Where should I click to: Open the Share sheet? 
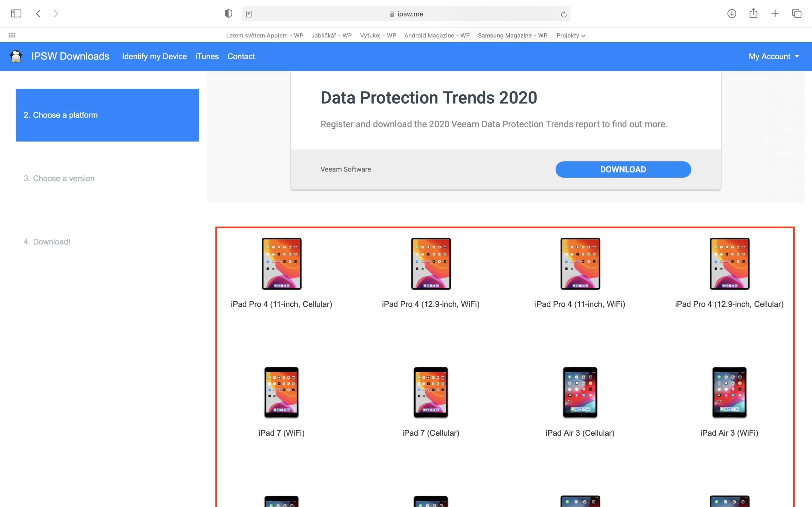(x=753, y=13)
